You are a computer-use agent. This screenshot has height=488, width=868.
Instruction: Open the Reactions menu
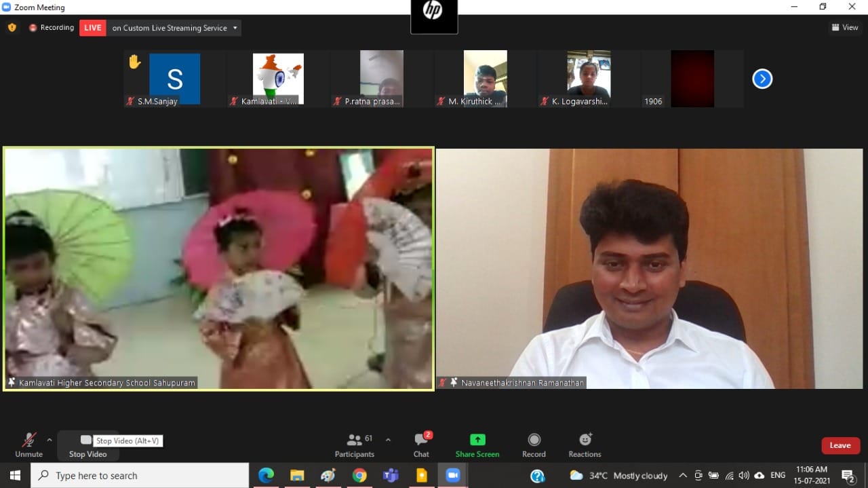[x=585, y=440]
